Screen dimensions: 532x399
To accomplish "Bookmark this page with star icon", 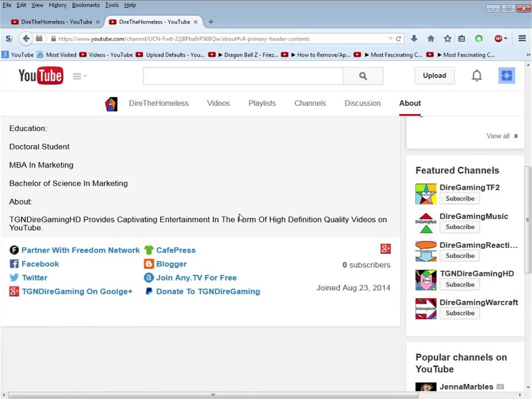I will coord(447,39).
